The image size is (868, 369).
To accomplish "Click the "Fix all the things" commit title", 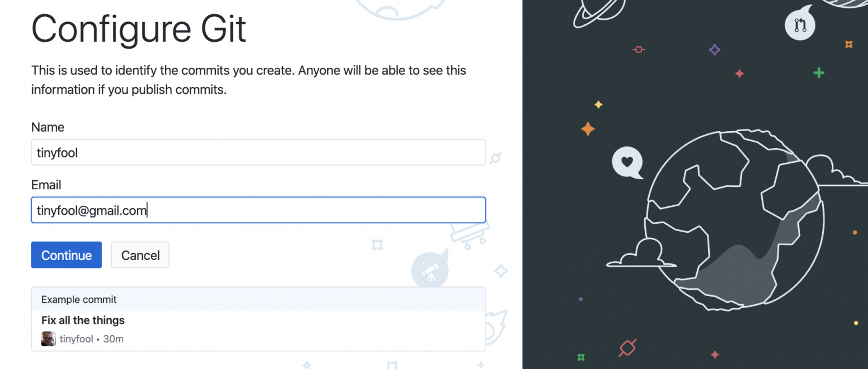I will pos(83,320).
